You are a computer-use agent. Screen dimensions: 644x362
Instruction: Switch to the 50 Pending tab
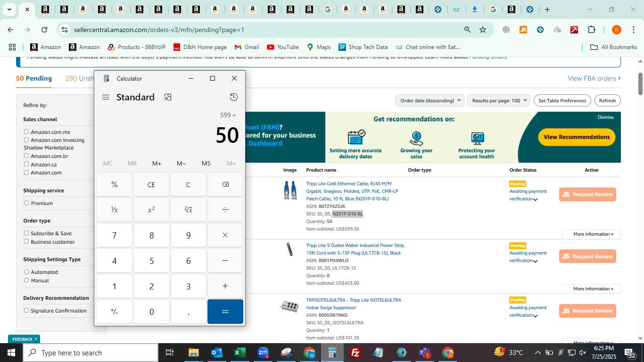pos(34,78)
